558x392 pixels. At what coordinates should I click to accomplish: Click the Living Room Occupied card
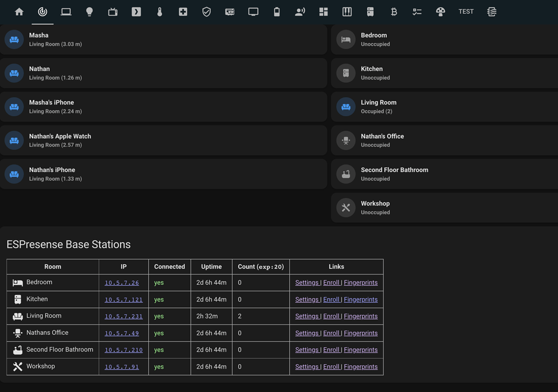(444, 106)
